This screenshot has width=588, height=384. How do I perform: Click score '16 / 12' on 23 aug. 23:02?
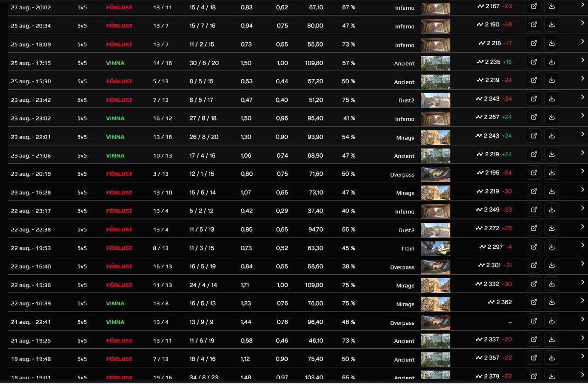point(163,119)
